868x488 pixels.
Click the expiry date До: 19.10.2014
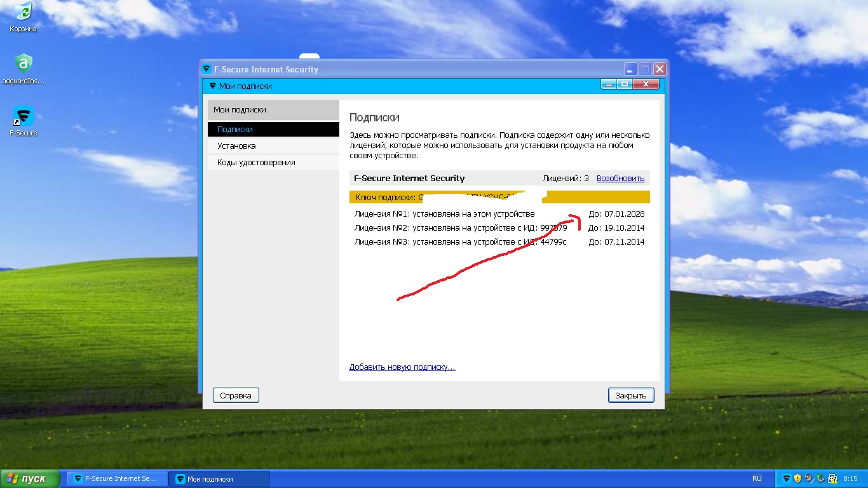coord(616,228)
